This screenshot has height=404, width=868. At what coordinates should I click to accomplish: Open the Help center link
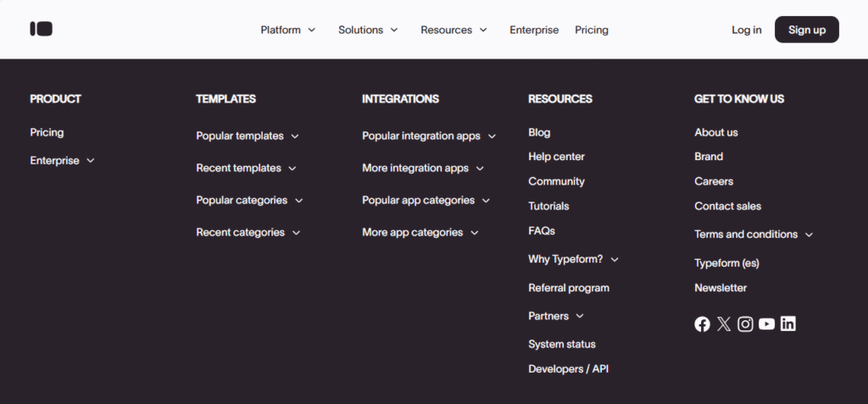[556, 157]
